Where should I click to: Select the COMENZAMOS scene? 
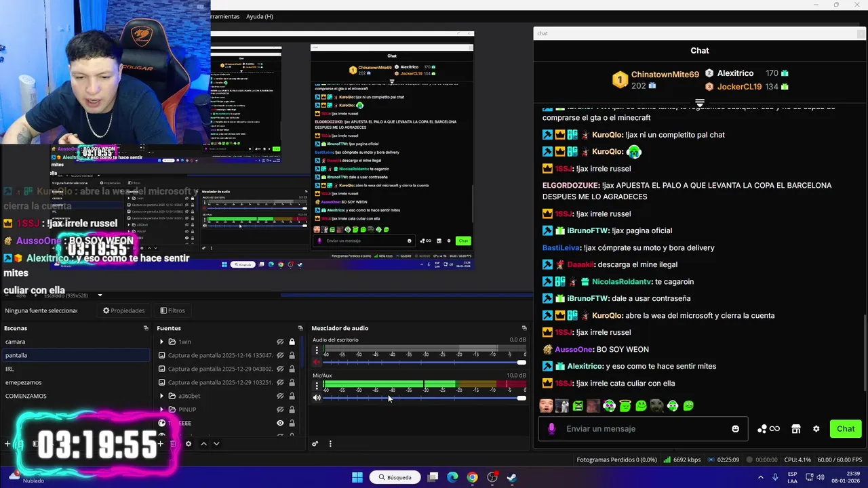[x=75, y=396]
